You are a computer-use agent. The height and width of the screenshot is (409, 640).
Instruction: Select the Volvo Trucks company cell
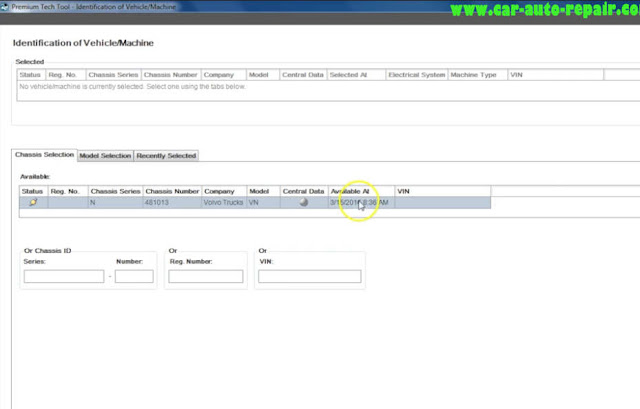(224, 202)
